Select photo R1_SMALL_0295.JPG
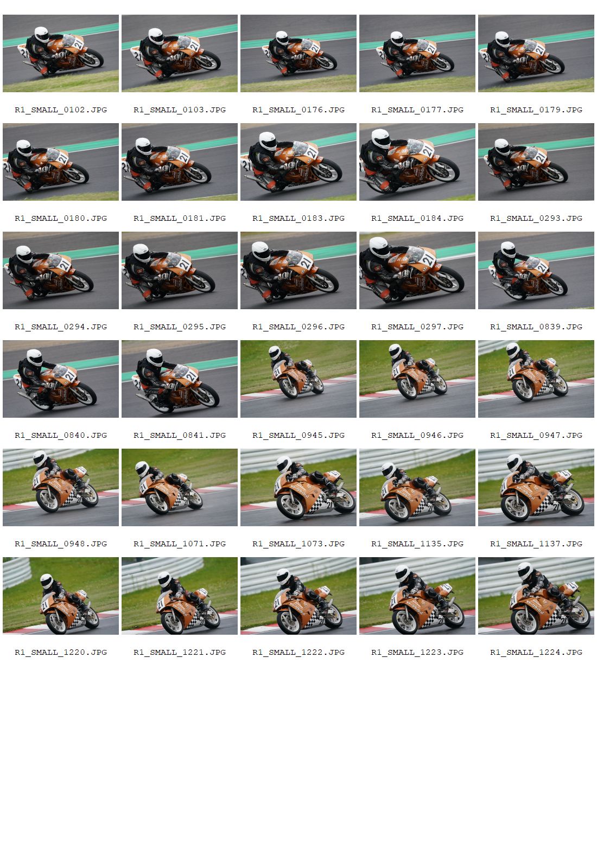This screenshot has height=868, width=597. 180,270
